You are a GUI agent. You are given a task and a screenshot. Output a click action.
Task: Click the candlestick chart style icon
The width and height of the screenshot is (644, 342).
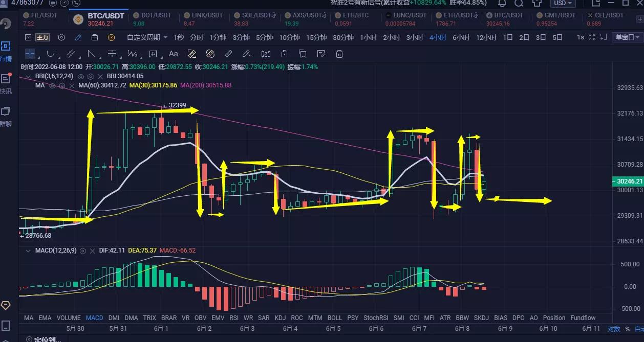pyautogui.click(x=266, y=54)
